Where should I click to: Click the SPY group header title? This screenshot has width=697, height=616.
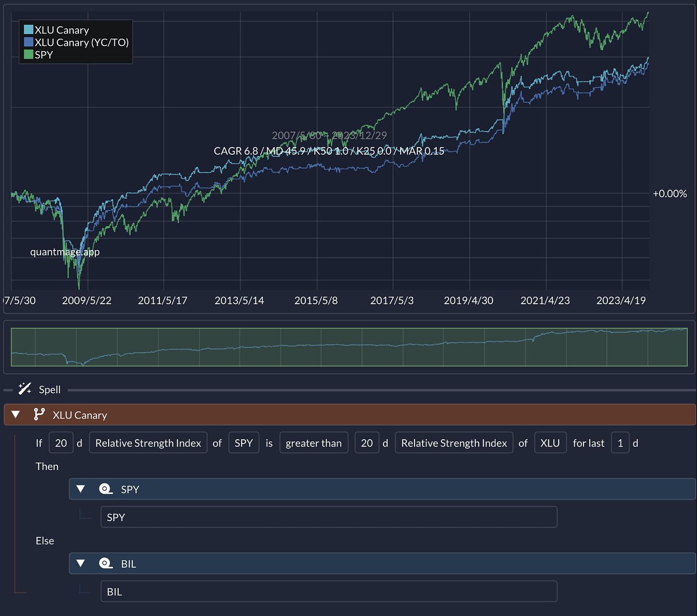[x=130, y=489]
